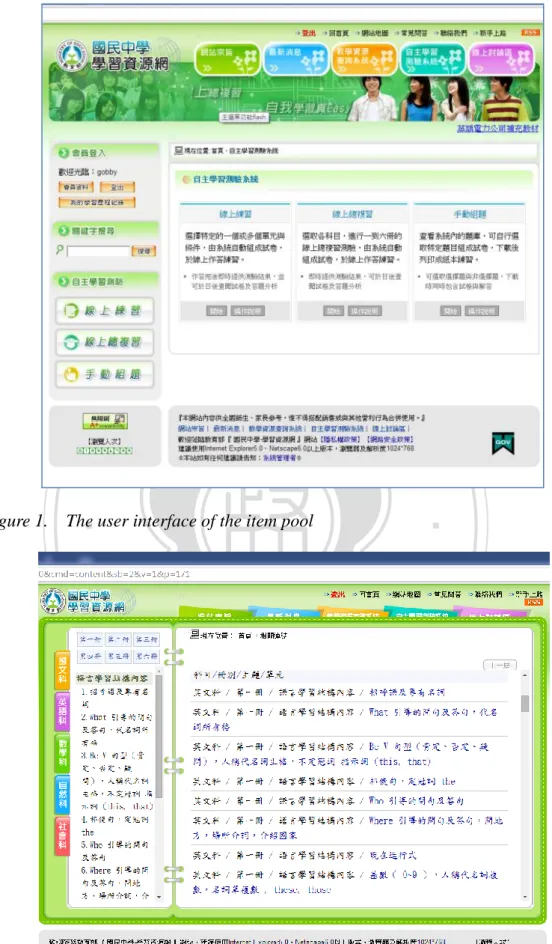Viewport: 552px width, 944px height.
Task: Click the magnifier icon beside the keyword search box
Action: click(x=60, y=250)
